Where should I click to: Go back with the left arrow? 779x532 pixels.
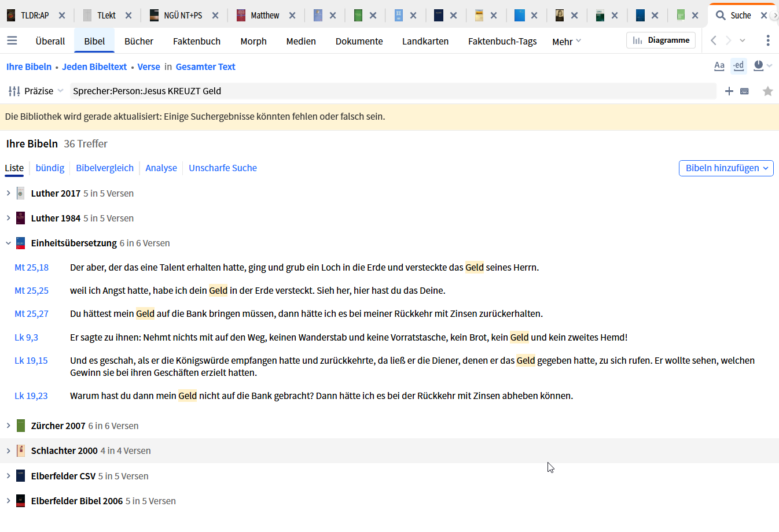tap(714, 40)
